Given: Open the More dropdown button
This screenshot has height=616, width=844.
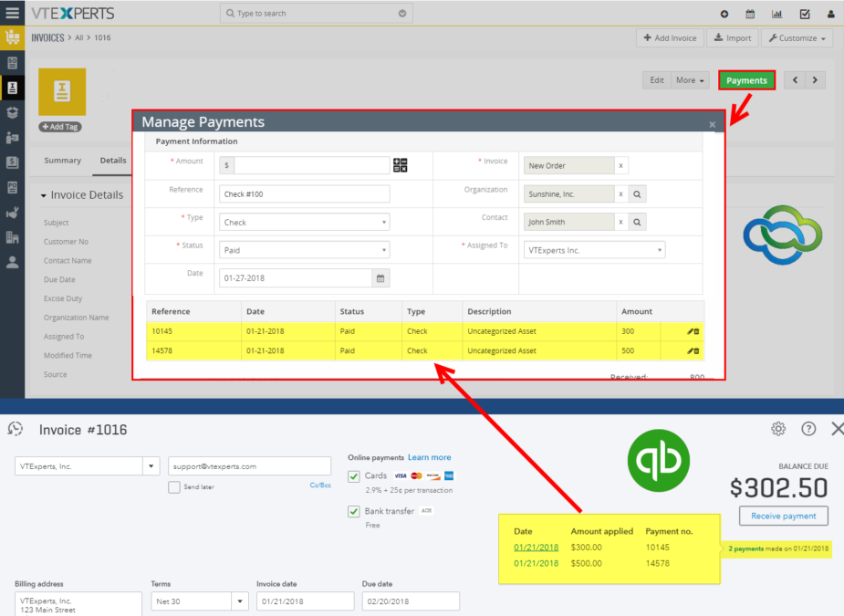Looking at the screenshot, I should pos(690,80).
